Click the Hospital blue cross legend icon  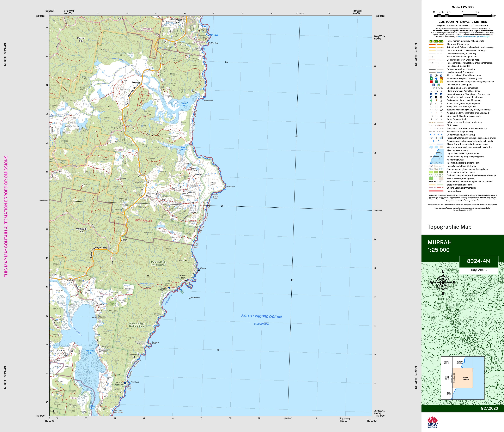[x=436, y=79]
